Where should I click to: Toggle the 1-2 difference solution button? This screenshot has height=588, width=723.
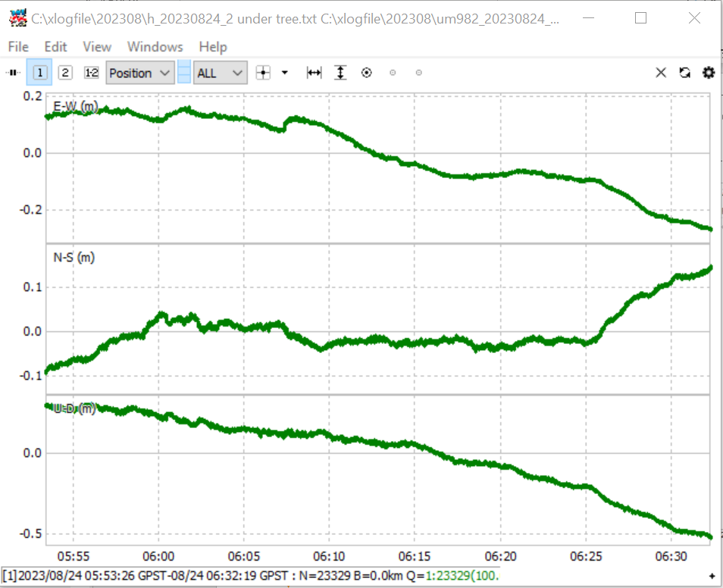tap(91, 73)
